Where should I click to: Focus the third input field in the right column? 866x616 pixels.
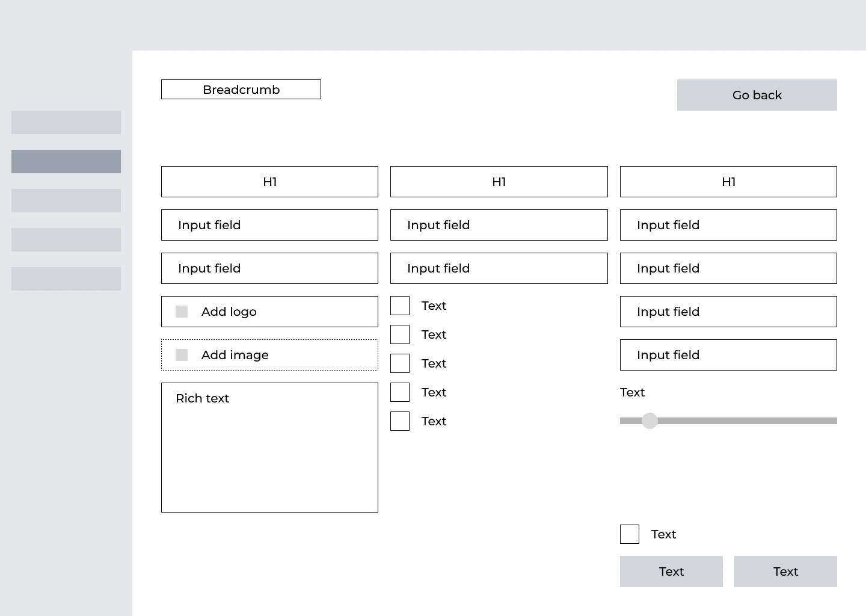click(728, 312)
